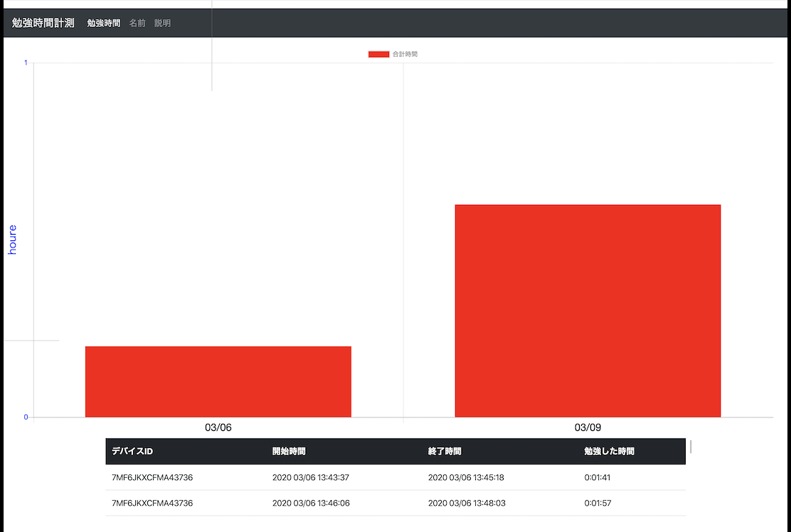Select the red bar for 03/06
This screenshot has width=791, height=532.
218,381
